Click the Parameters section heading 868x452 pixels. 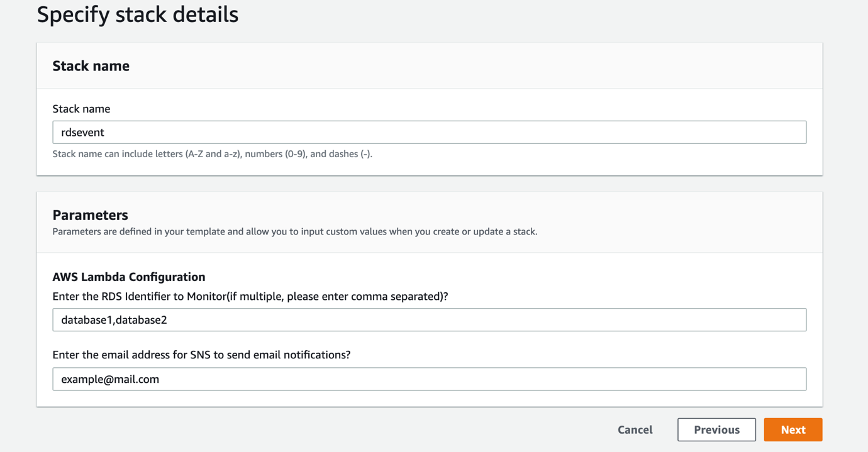click(90, 215)
